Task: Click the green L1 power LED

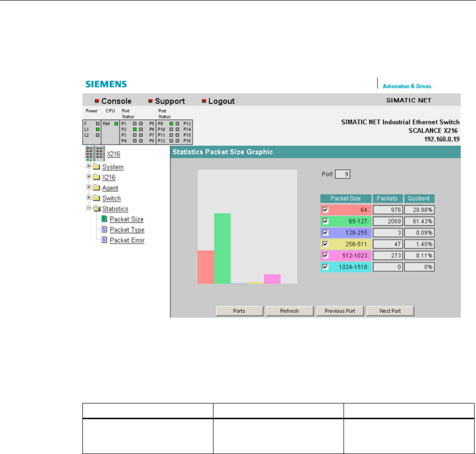Action: point(98,129)
